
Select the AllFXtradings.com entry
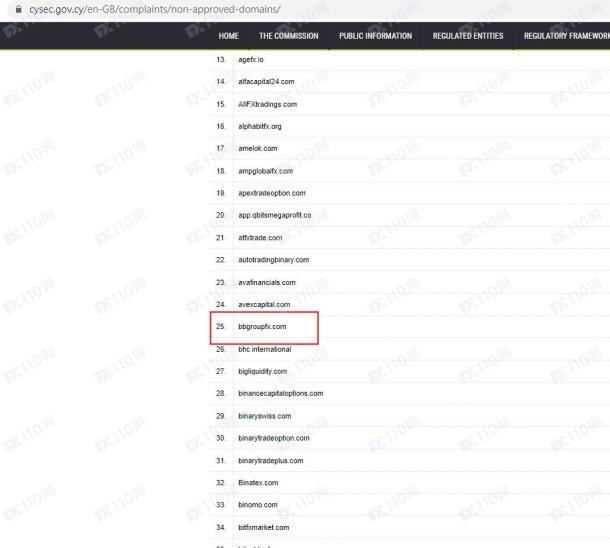pyautogui.click(x=268, y=104)
